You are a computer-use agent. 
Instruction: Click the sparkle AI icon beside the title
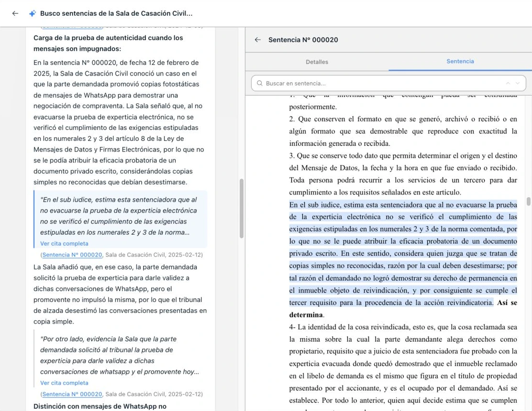(32, 13)
